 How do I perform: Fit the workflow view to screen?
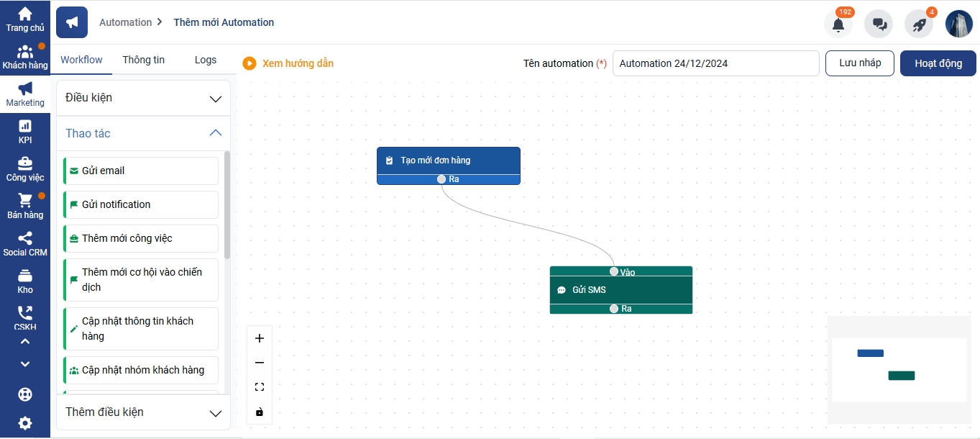[260, 387]
